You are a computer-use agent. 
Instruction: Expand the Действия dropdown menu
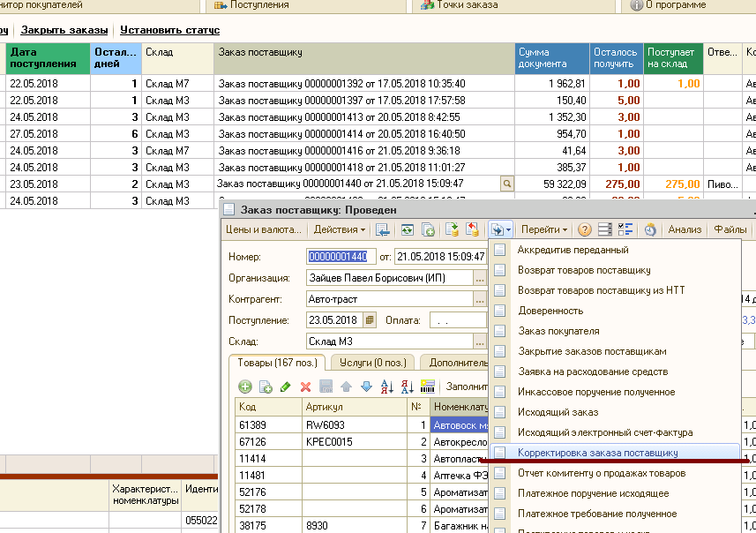click(339, 229)
